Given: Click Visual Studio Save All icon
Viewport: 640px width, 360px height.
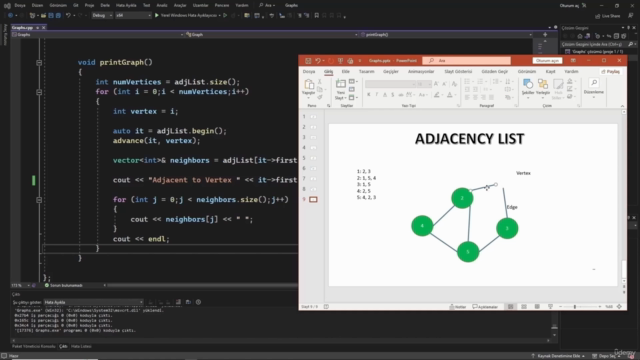Looking at the screenshot, I should (x=58, y=16).
